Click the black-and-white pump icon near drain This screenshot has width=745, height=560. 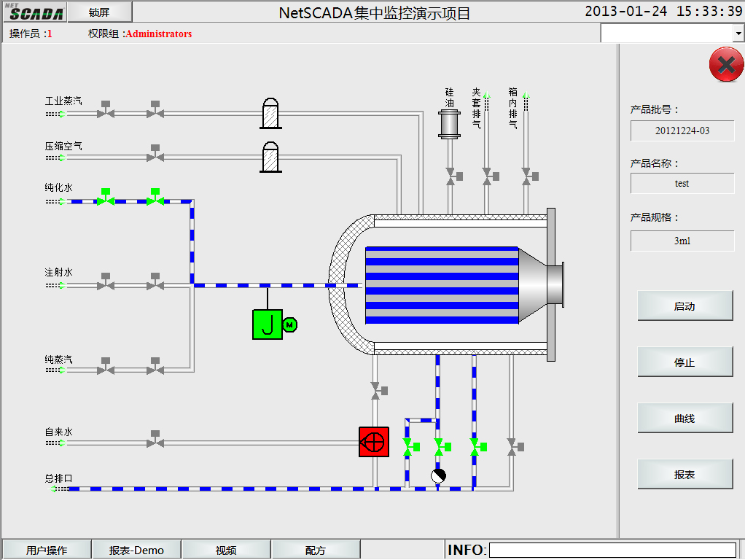pos(438,476)
